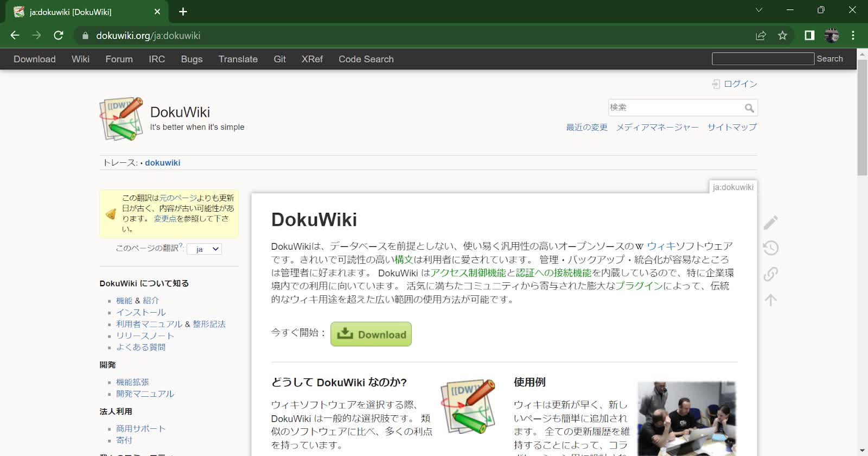Open XRef in top navigation bar
Screen dimensions: 868x456
(x=312, y=59)
